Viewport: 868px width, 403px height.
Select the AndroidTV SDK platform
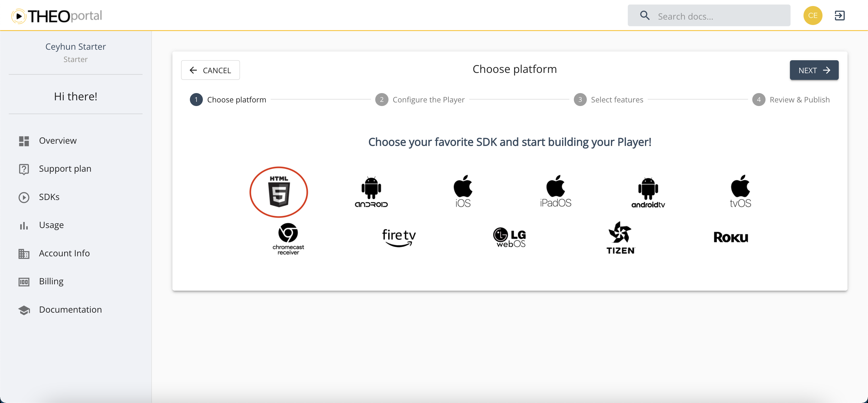click(x=648, y=191)
